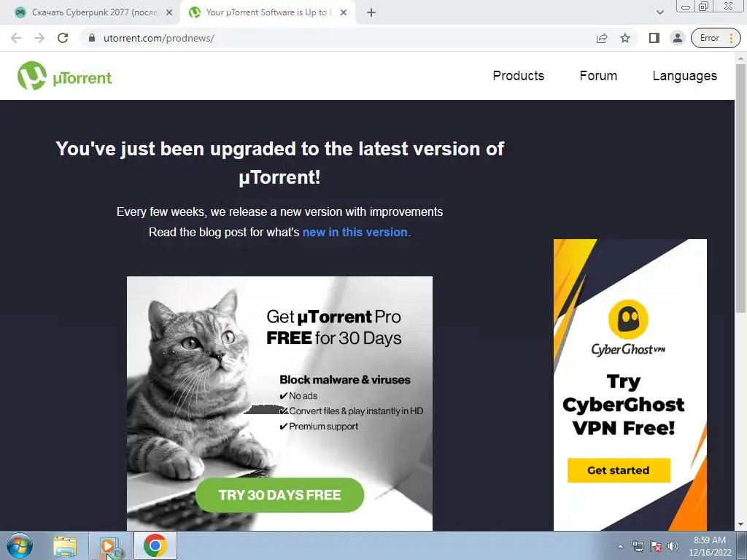Image resolution: width=747 pixels, height=560 pixels.
Task: Open the Languages menu item
Action: pos(684,76)
